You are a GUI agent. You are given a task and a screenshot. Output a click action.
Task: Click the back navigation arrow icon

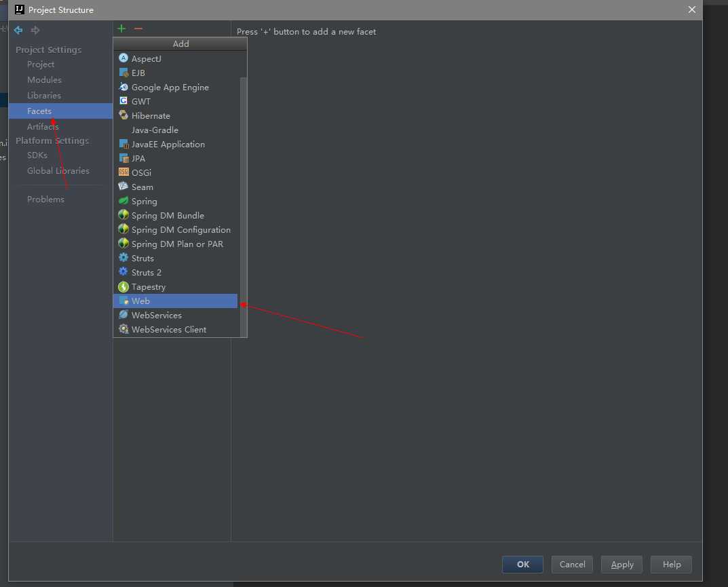coord(18,30)
